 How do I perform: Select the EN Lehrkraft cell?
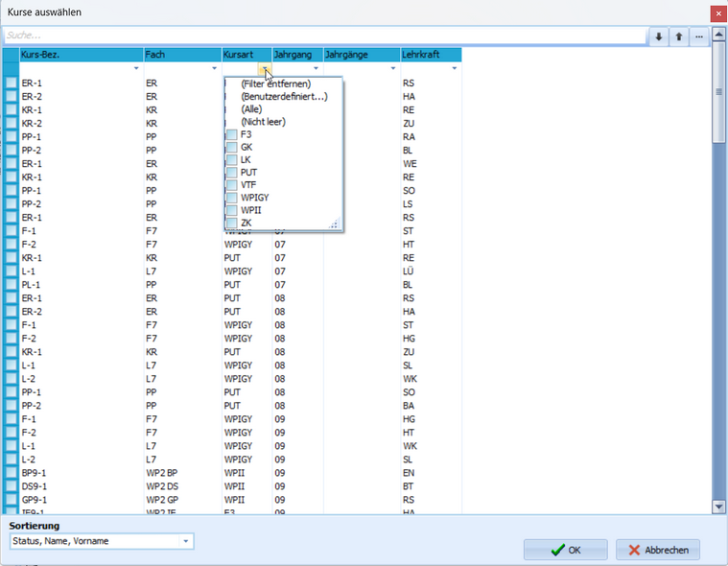tap(431, 473)
